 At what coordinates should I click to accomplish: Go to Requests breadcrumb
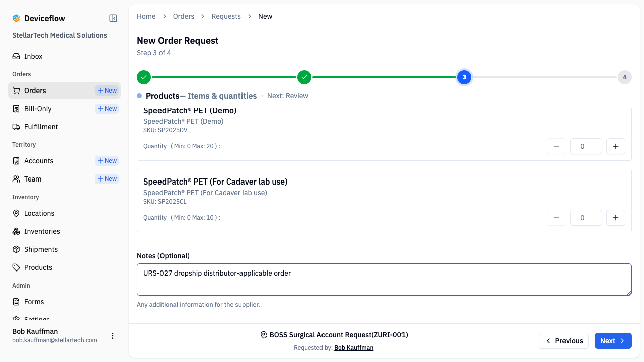pyautogui.click(x=226, y=16)
